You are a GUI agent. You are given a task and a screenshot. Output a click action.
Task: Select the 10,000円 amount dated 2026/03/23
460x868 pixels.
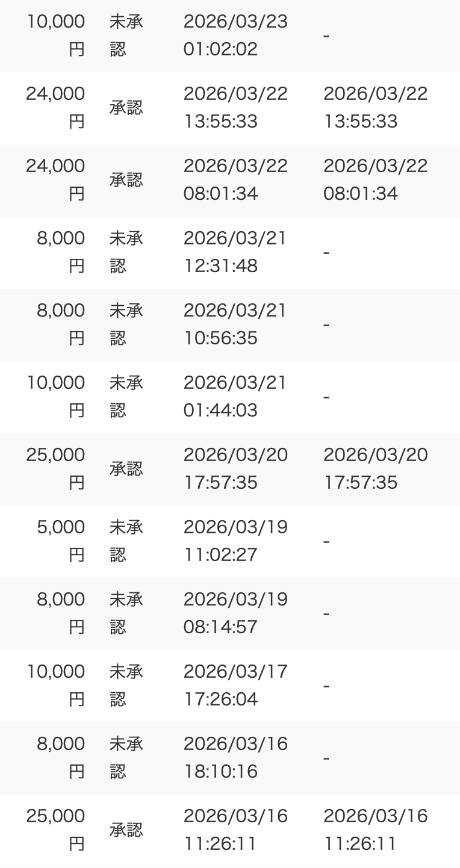tap(55, 36)
